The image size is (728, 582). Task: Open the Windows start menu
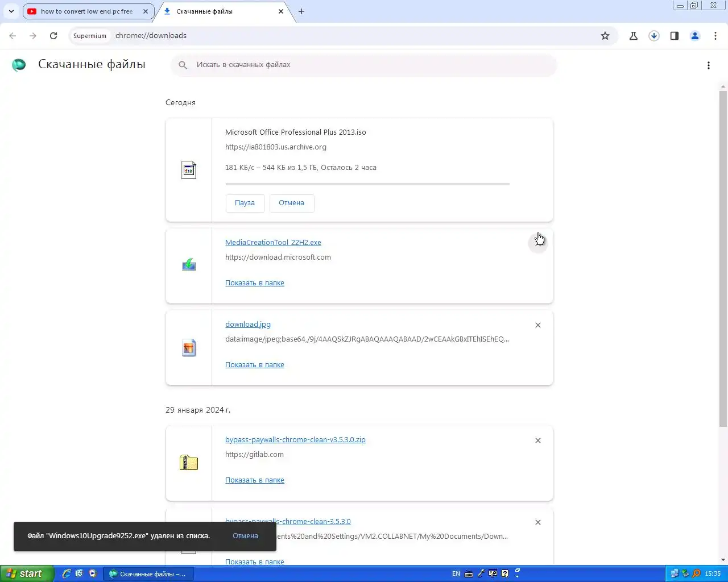(27, 573)
